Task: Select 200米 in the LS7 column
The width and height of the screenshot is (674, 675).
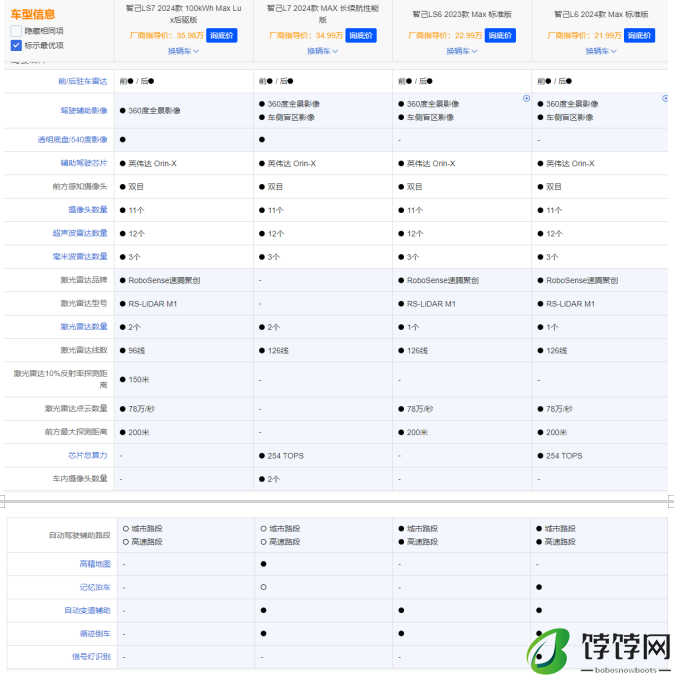Action: pyautogui.click(x=139, y=432)
